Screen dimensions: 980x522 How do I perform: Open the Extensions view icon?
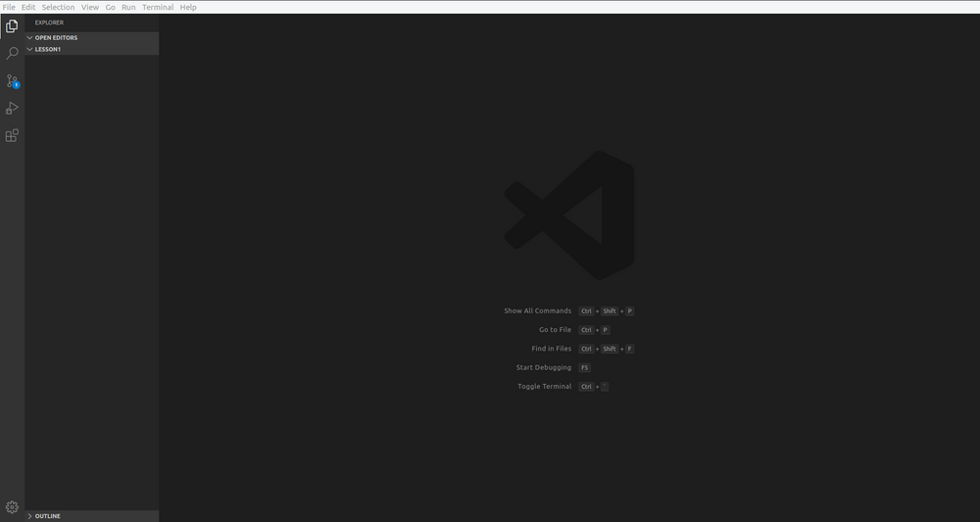pos(12,135)
